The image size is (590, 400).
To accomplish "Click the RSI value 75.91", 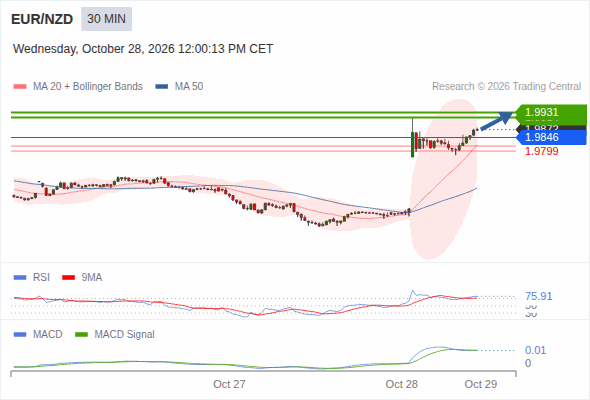I will (538, 296).
